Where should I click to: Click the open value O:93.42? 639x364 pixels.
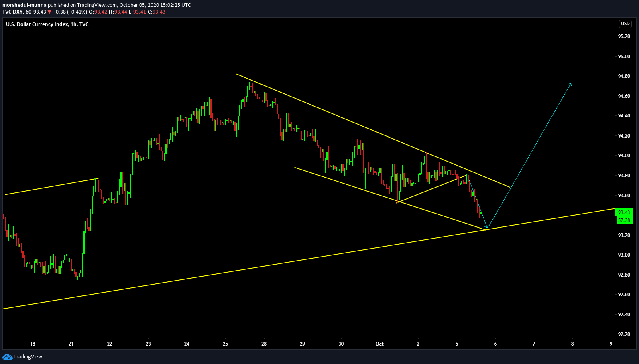click(98, 12)
